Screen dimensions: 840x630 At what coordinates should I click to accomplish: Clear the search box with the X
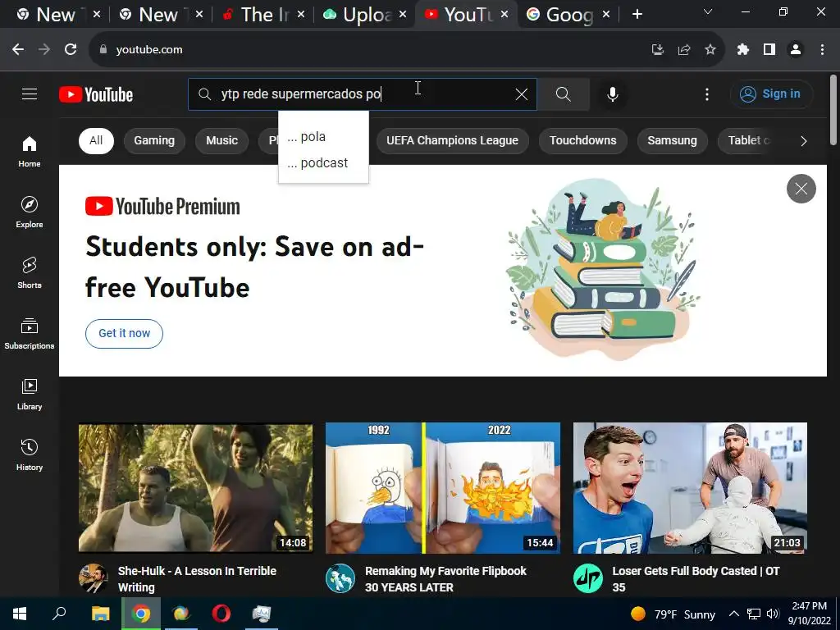coord(521,94)
